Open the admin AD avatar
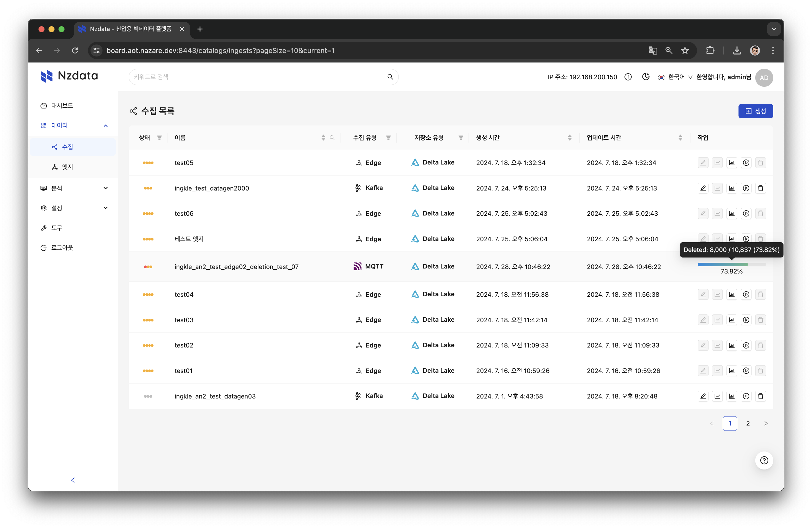Screen dimensions: 812x528 [764, 78]
